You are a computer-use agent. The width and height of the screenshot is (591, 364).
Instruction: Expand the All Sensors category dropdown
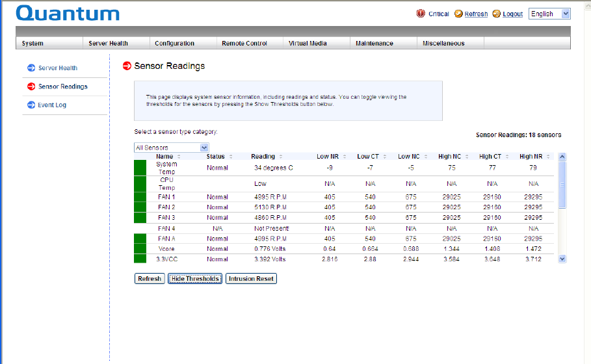172,148
